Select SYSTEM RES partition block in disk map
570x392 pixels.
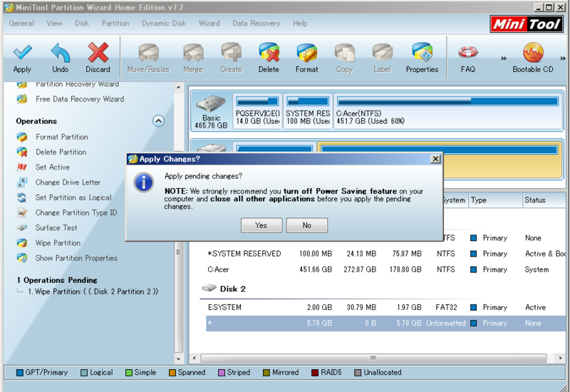pos(308,111)
